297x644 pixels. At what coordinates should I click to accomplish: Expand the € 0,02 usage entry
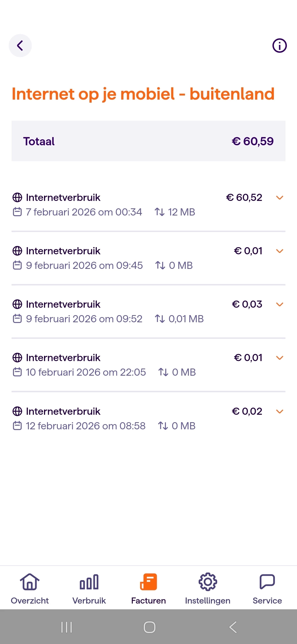(x=280, y=411)
